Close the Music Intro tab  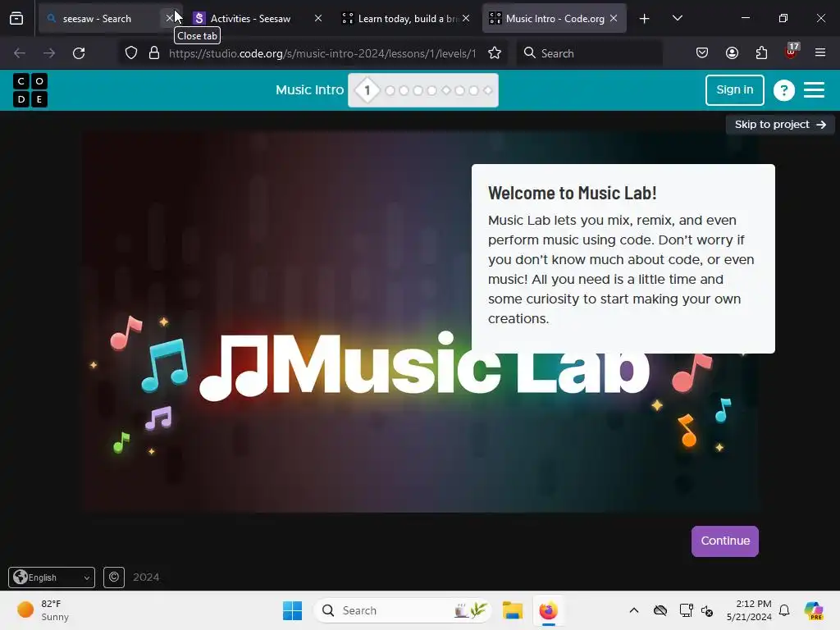coord(614,18)
